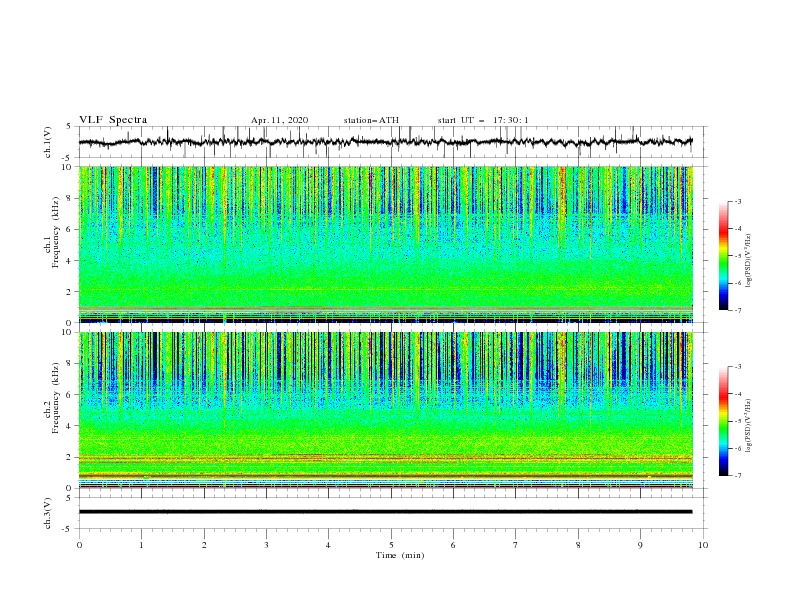
Task: Click the "0" tick on the time axis
Action: point(79,545)
